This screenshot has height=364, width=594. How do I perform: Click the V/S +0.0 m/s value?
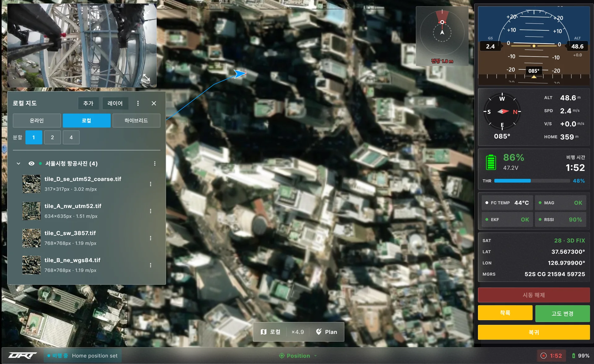572,124
